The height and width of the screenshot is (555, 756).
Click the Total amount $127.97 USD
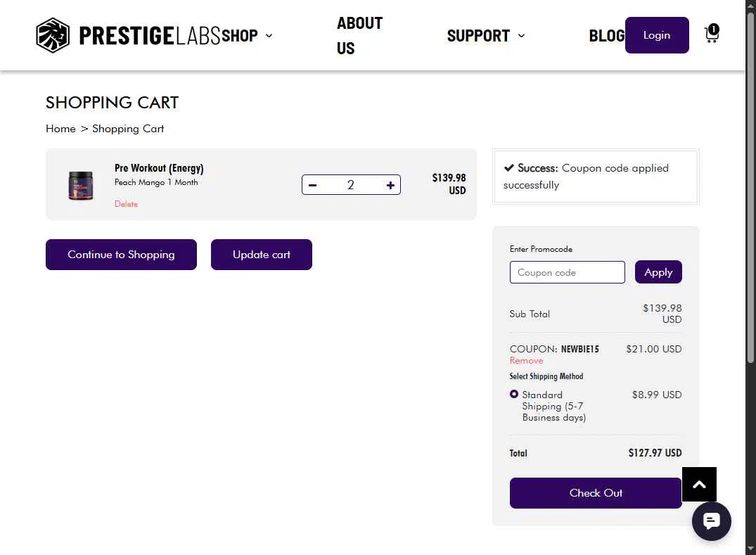point(655,453)
